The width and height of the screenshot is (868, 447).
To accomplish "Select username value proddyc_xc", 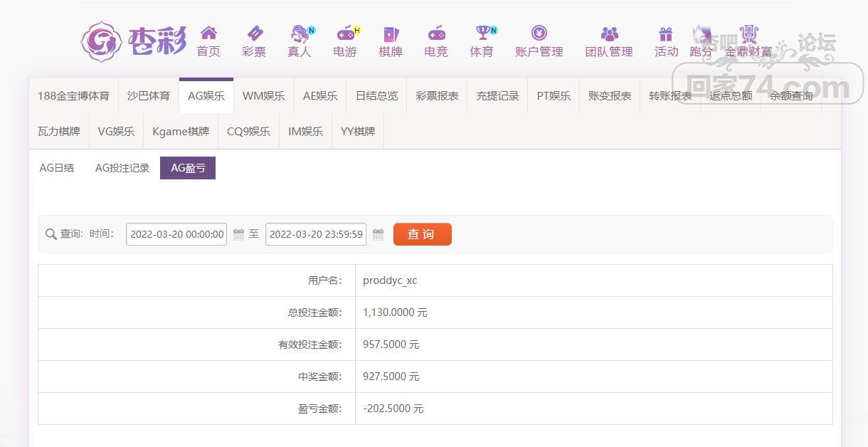I will point(390,280).
